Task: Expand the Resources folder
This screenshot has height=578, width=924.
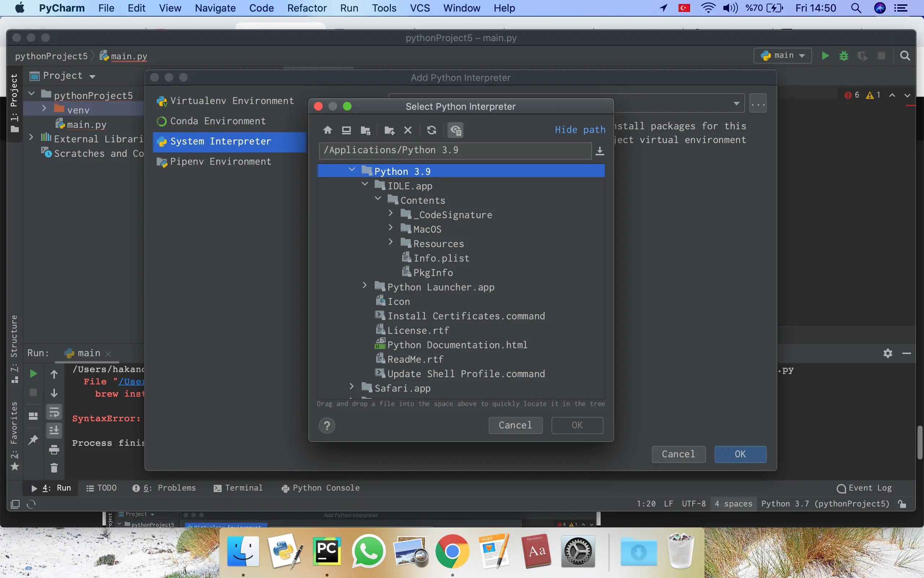Action: click(391, 242)
